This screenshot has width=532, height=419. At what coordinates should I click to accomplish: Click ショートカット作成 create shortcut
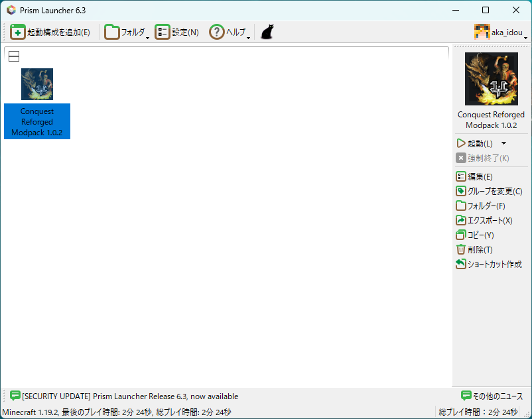tap(489, 264)
